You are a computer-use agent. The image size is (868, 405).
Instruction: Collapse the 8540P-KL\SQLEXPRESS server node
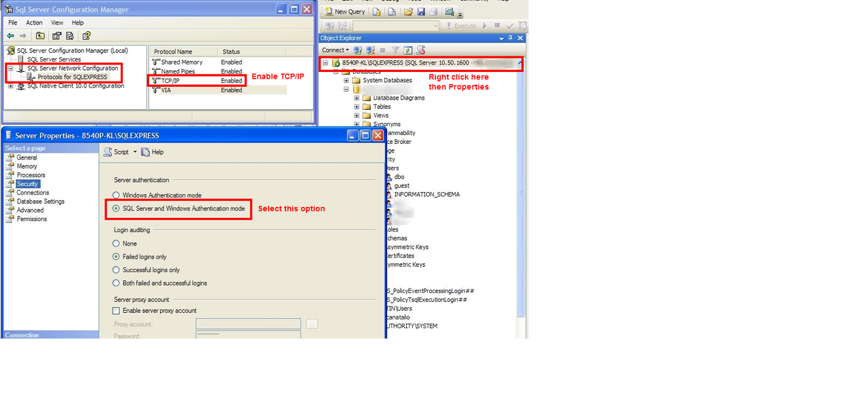coord(325,62)
